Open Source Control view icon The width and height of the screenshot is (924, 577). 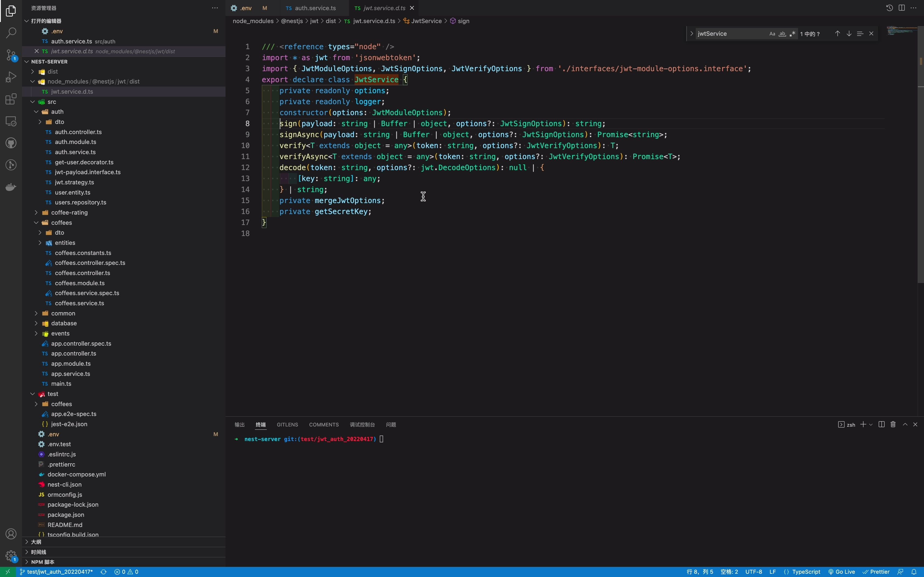coord(11,55)
